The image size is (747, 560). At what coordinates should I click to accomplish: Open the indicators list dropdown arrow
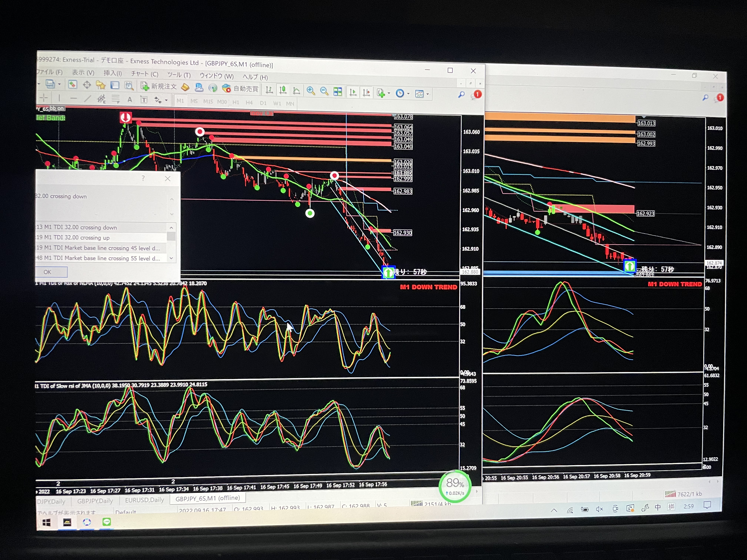tap(389, 93)
